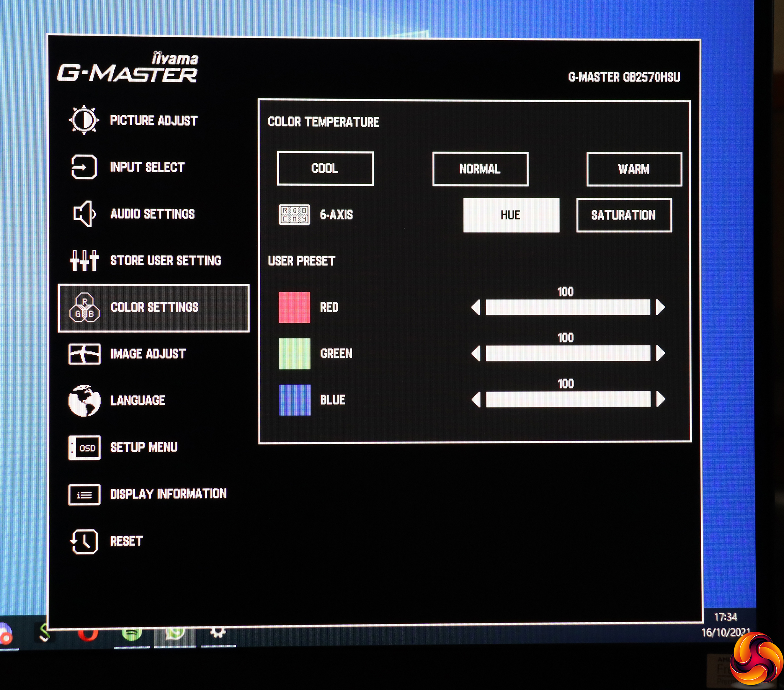Open the 6-Axis Saturation option
Screen dimensions: 784x690
tap(624, 215)
